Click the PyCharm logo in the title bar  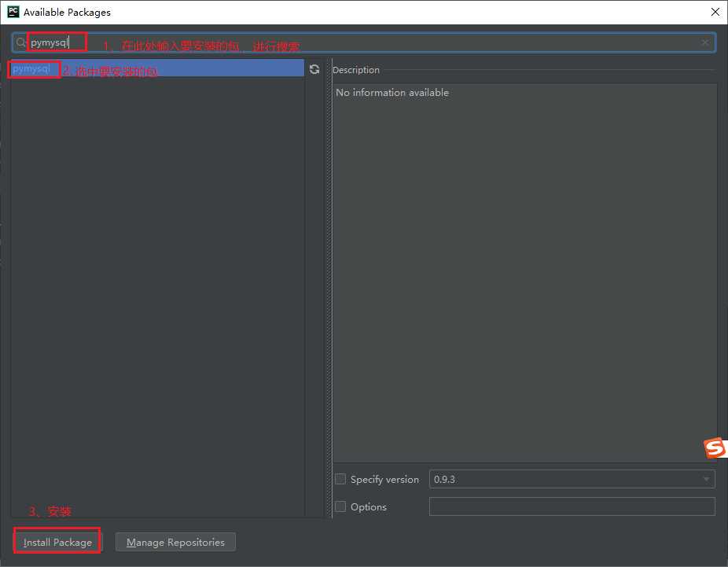(13, 12)
